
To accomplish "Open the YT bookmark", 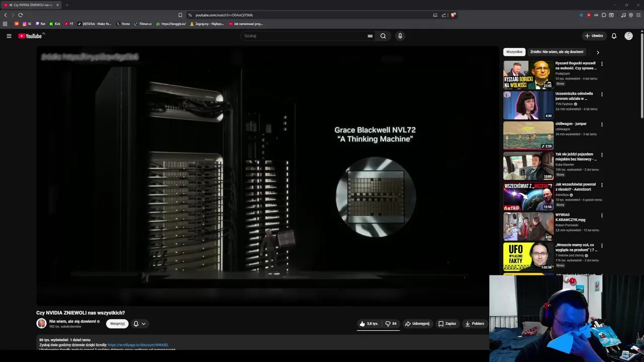I will point(69,24).
